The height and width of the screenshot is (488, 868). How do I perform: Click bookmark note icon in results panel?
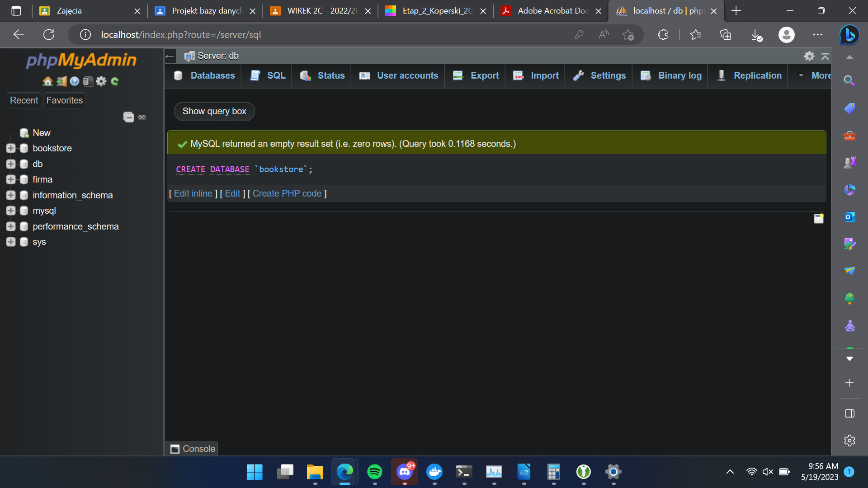tap(819, 219)
